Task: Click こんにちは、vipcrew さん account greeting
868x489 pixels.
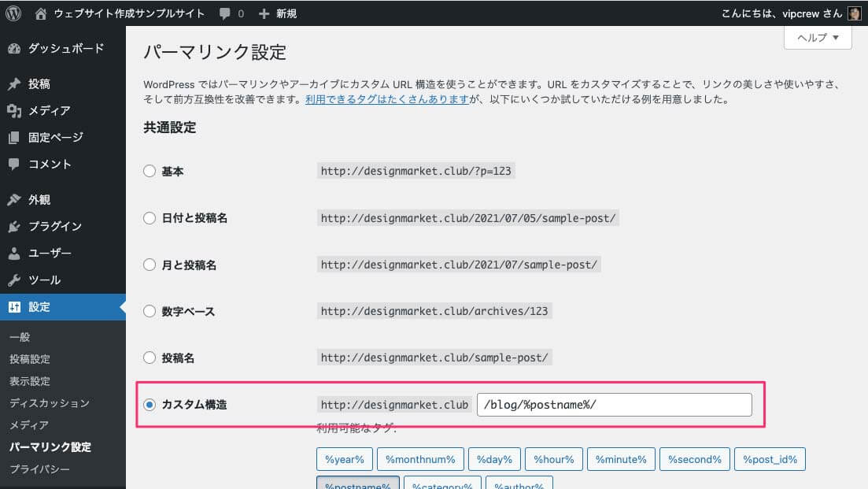Action: [781, 13]
